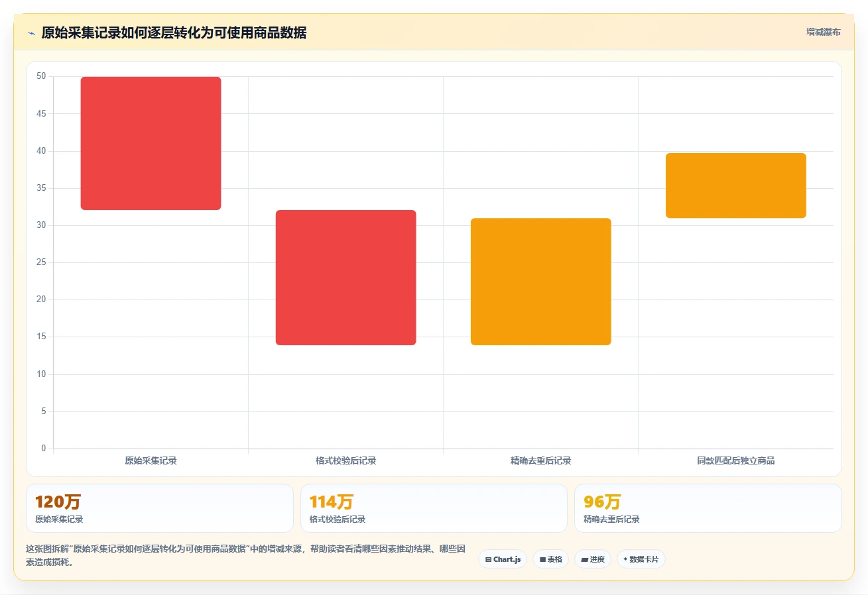Click y-axis value 10

click(x=41, y=374)
